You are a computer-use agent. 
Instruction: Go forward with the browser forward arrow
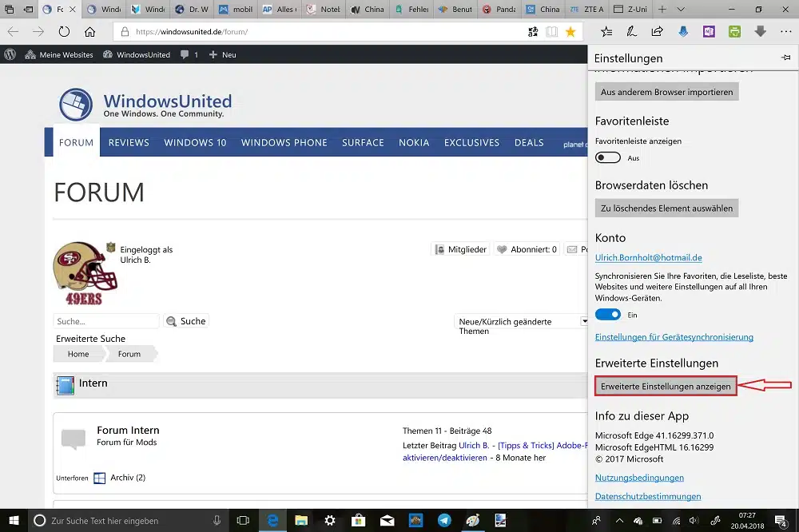38,32
